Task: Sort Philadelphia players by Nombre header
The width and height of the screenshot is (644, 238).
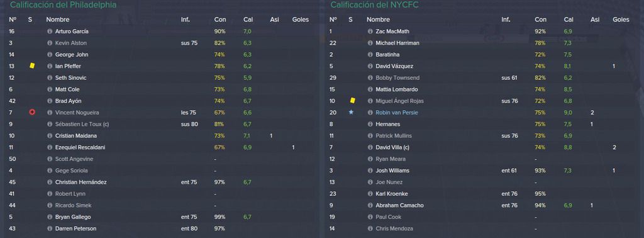Action: [x=57, y=20]
